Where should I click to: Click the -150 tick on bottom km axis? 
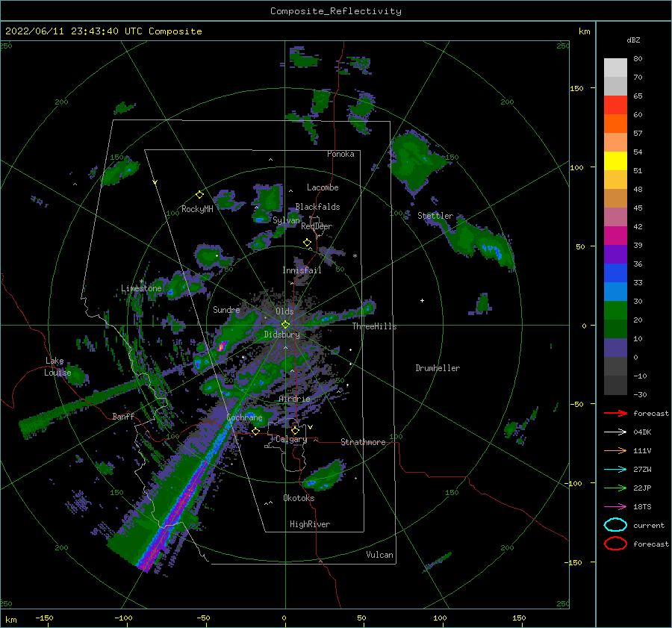coord(44,618)
